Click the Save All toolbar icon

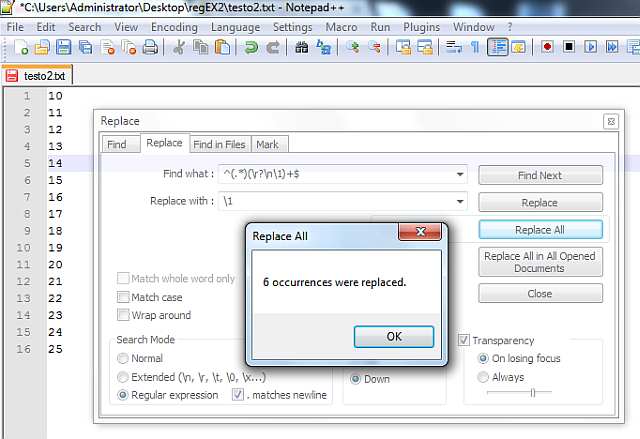(85, 47)
